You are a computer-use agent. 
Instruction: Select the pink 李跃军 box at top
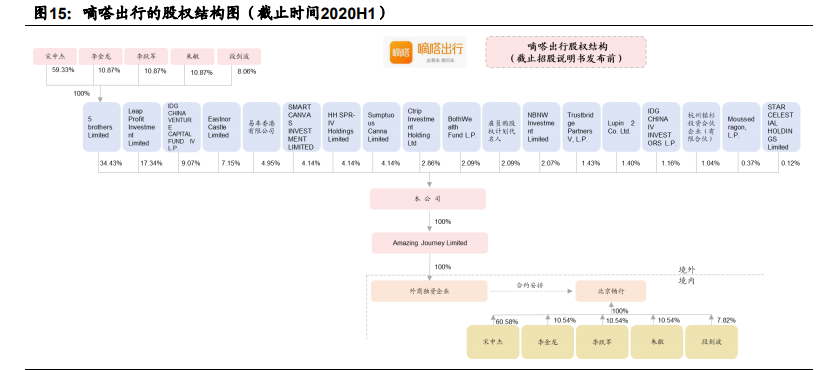pos(147,56)
